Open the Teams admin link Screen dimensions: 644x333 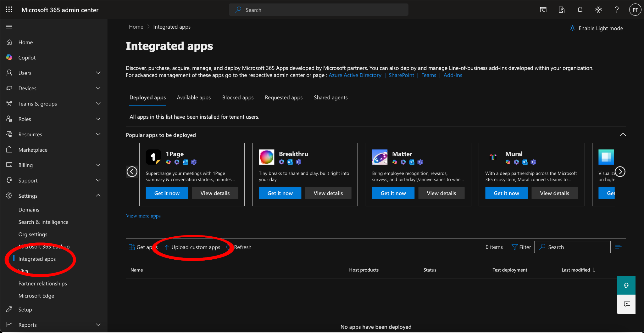point(429,75)
